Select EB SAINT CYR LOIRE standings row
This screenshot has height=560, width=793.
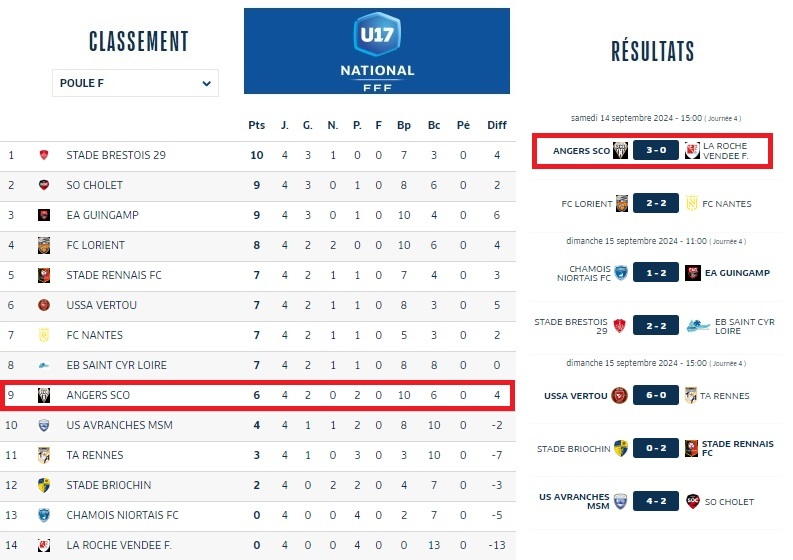(x=115, y=365)
